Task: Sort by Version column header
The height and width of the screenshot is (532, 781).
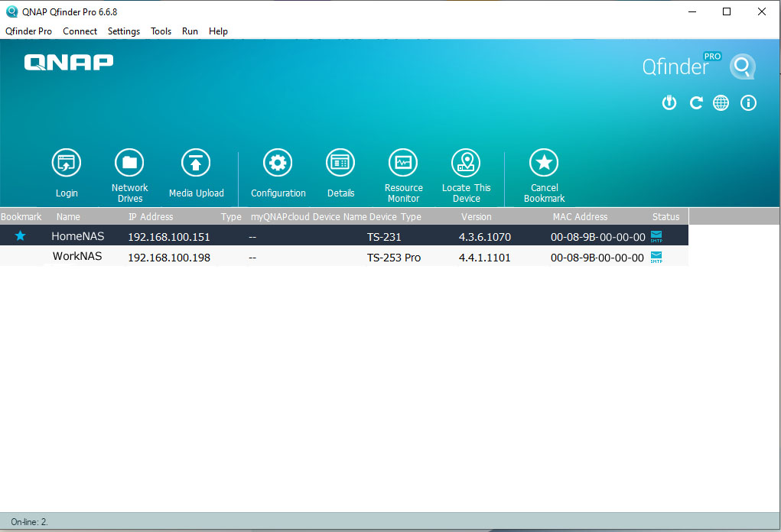Action: (476, 217)
